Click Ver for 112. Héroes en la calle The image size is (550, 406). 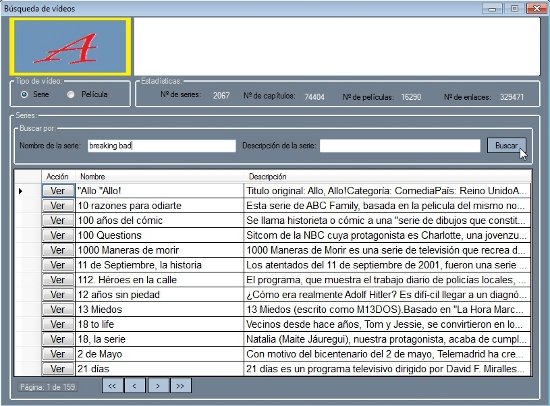(x=58, y=280)
